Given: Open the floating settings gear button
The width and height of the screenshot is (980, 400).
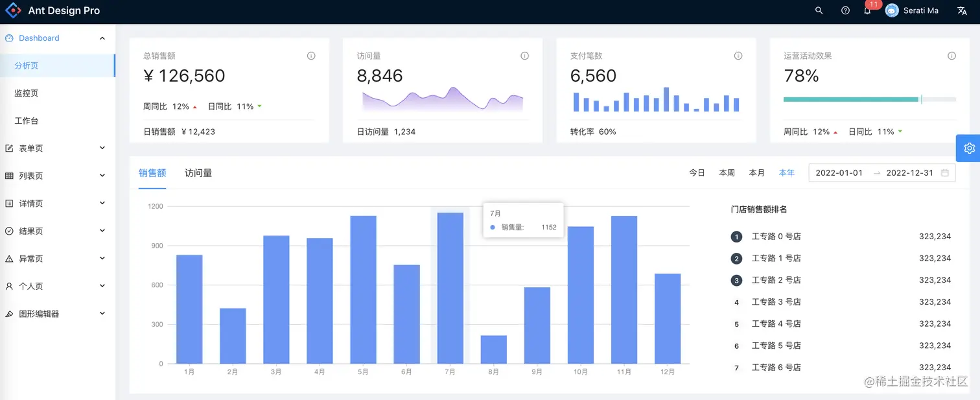Looking at the screenshot, I should 969,148.
